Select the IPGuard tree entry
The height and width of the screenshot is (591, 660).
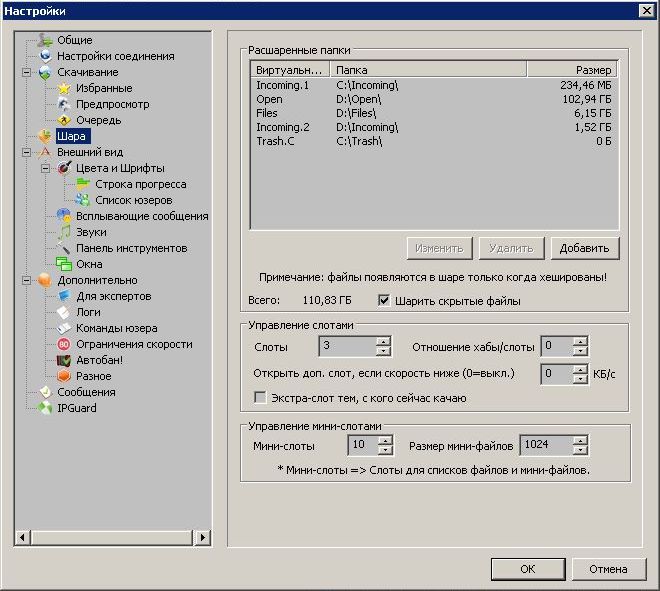(77, 408)
